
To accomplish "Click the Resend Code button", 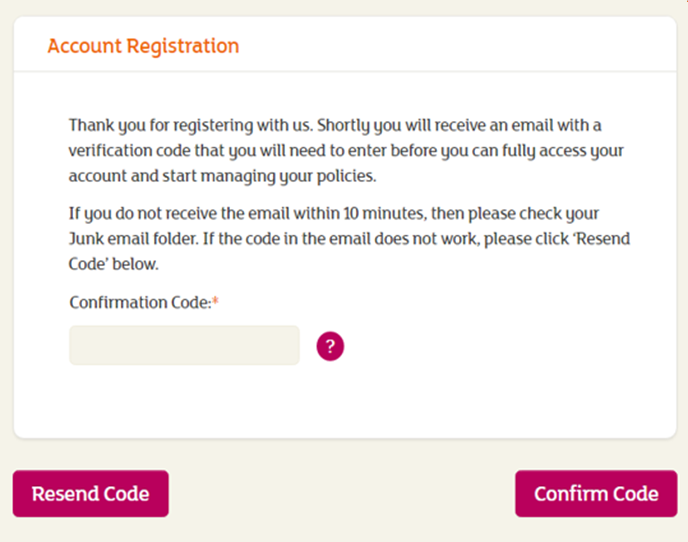I will [90, 493].
